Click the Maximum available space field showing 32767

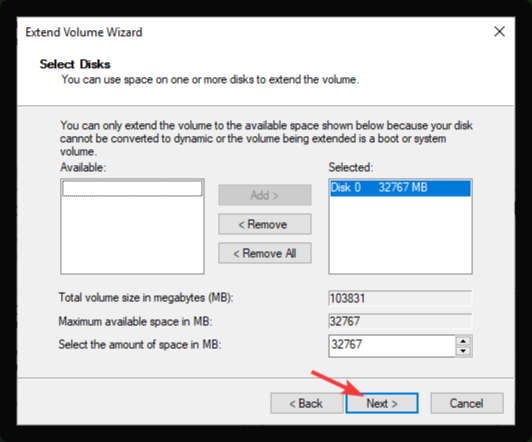coord(400,321)
